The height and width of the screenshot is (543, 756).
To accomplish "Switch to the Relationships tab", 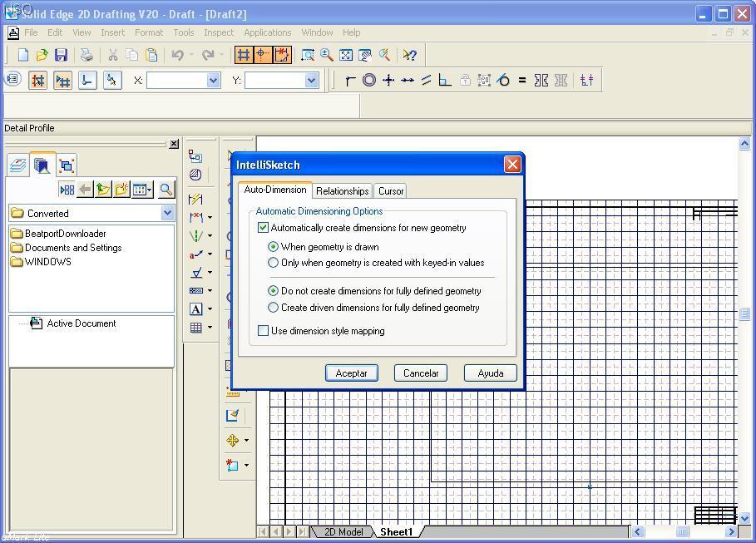I will [342, 191].
